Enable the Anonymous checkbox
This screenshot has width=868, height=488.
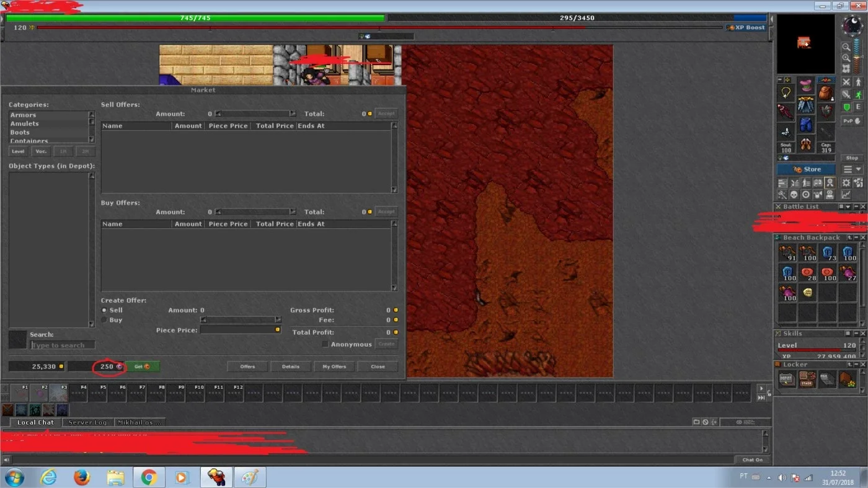click(325, 344)
